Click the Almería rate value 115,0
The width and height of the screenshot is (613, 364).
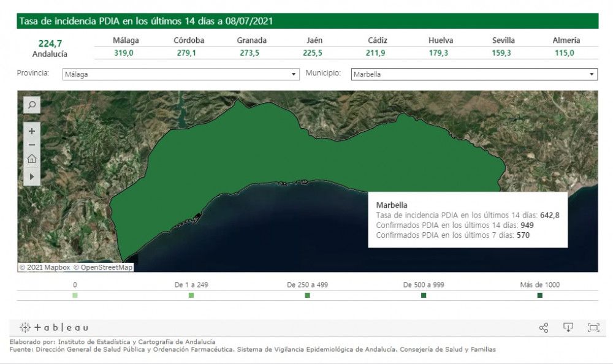[565, 53]
